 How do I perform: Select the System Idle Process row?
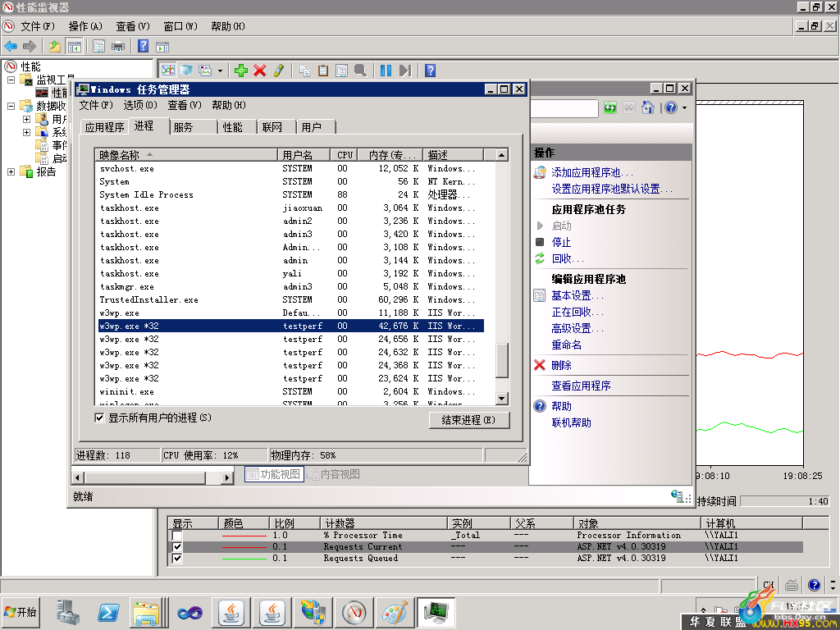(x=291, y=194)
